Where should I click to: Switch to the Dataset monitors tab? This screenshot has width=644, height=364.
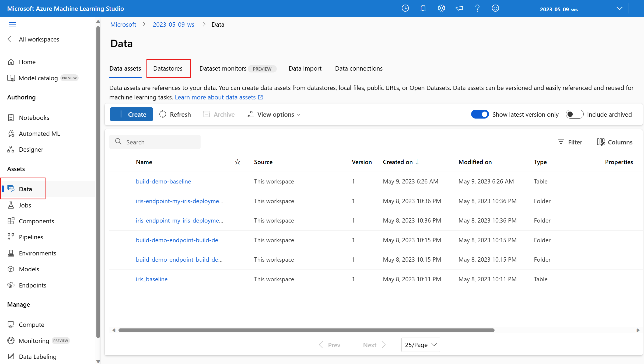(222, 68)
